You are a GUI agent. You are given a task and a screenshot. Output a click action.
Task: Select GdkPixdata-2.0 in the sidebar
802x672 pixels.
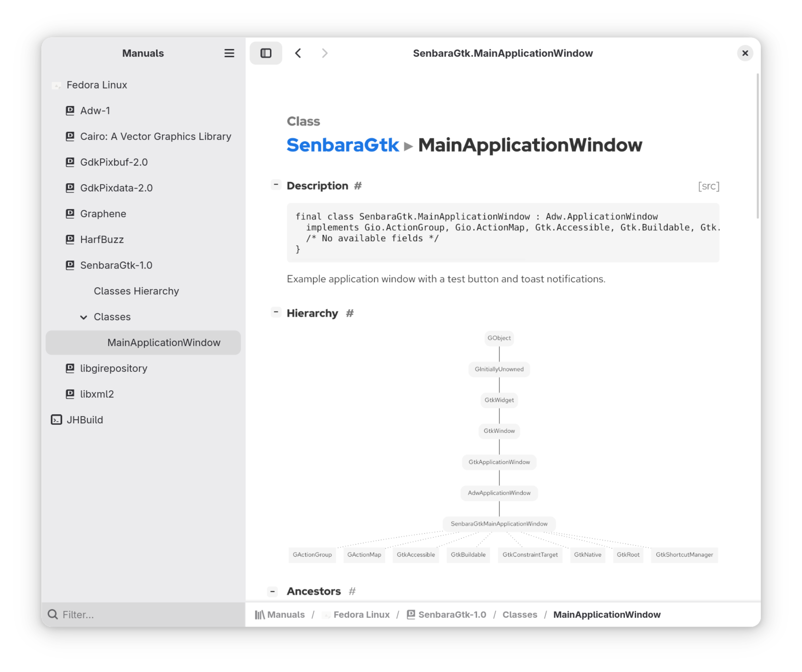(143, 188)
